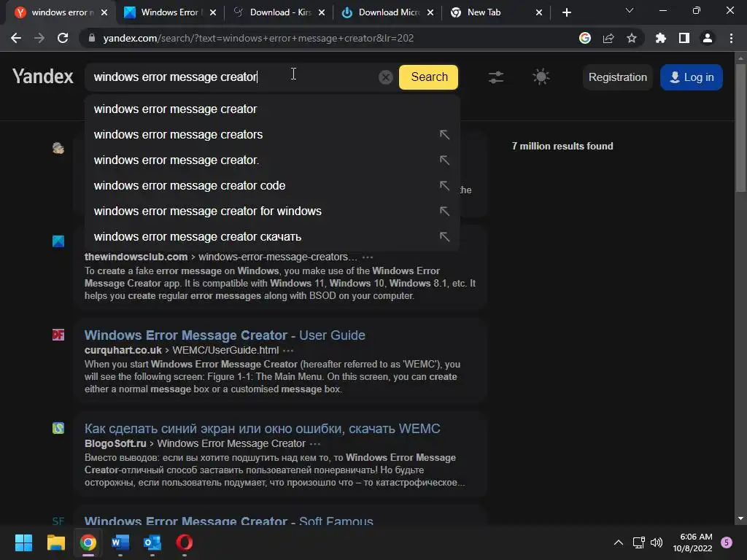Viewport: 747px width, 560px height.
Task: Close the 'New Tab' tab
Action: 539,12
